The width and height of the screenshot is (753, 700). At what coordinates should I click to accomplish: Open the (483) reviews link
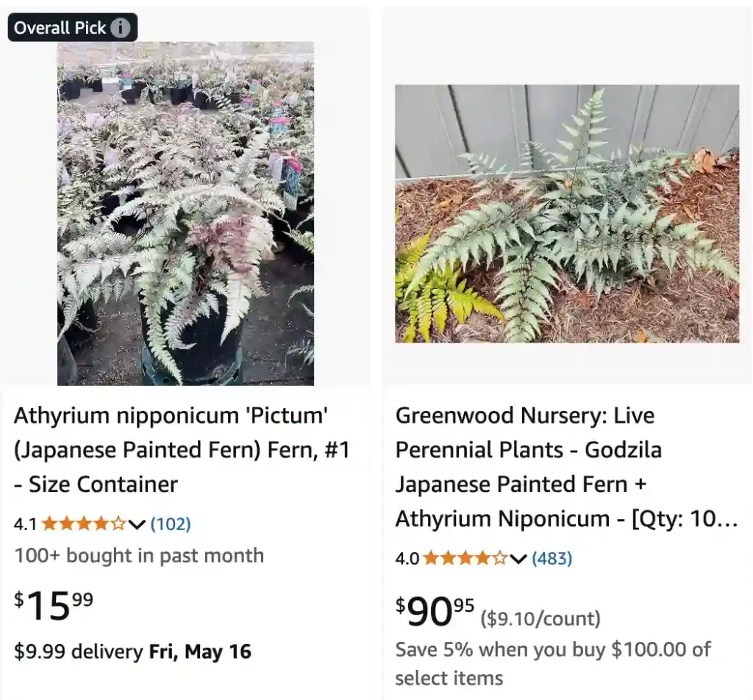[x=551, y=559]
